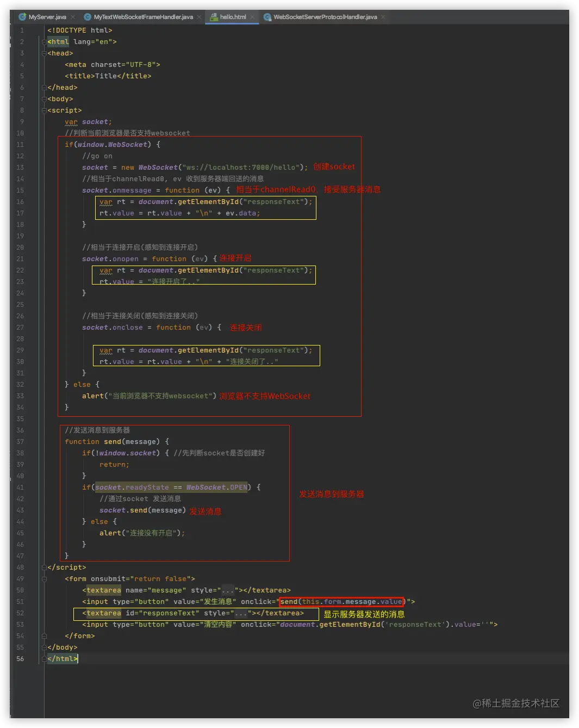The width and height of the screenshot is (579, 728).
Task: Click the <meta charset="UTF-8"> line
Action: 113,65
